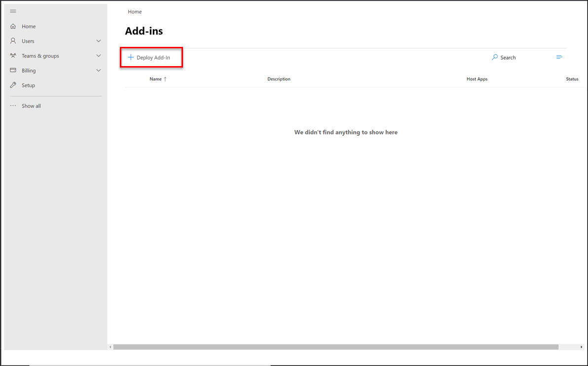588x366 pixels.
Task: Click the Status column header
Action: coord(572,79)
